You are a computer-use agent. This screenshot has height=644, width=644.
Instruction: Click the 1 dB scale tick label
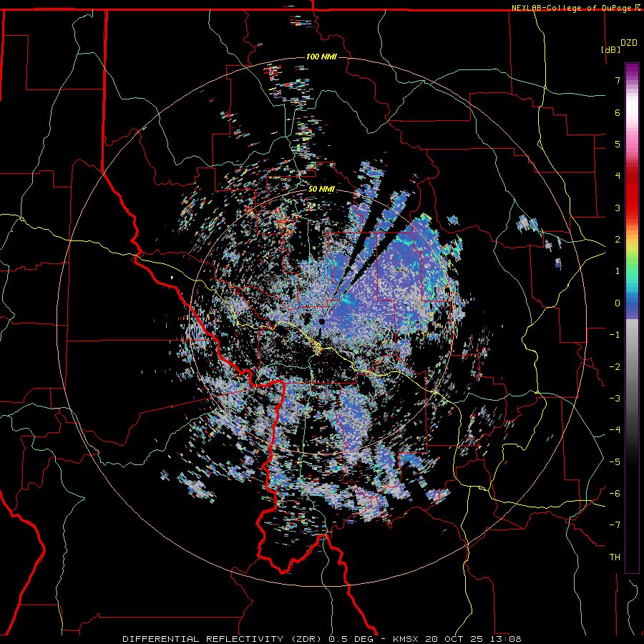(x=618, y=271)
